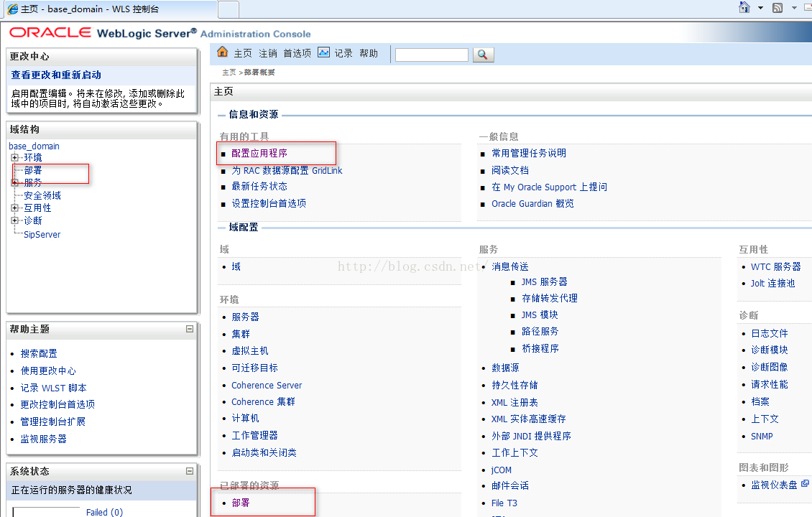Open 数据源 link
The width and height of the screenshot is (812, 517).
tap(505, 368)
